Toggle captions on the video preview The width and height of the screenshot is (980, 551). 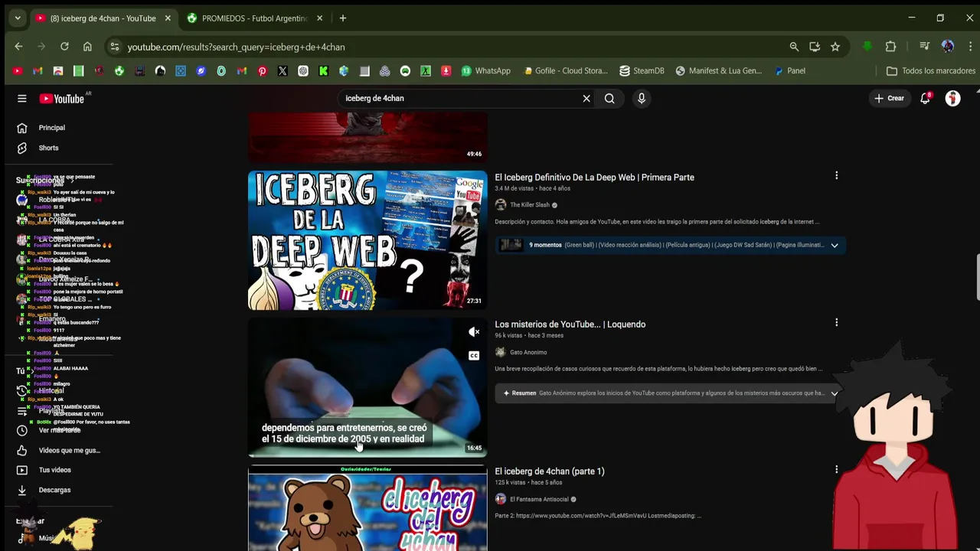(x=474, y=355)
